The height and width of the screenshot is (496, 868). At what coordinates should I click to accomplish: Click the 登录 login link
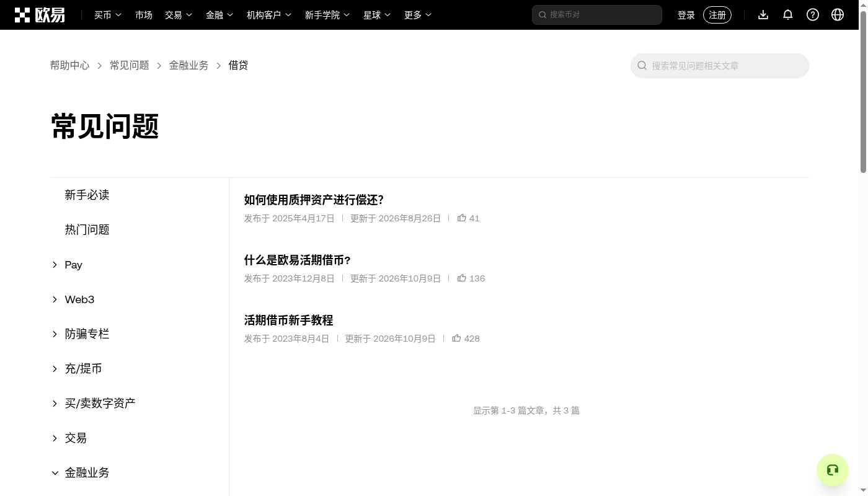(x=686, y=15)
